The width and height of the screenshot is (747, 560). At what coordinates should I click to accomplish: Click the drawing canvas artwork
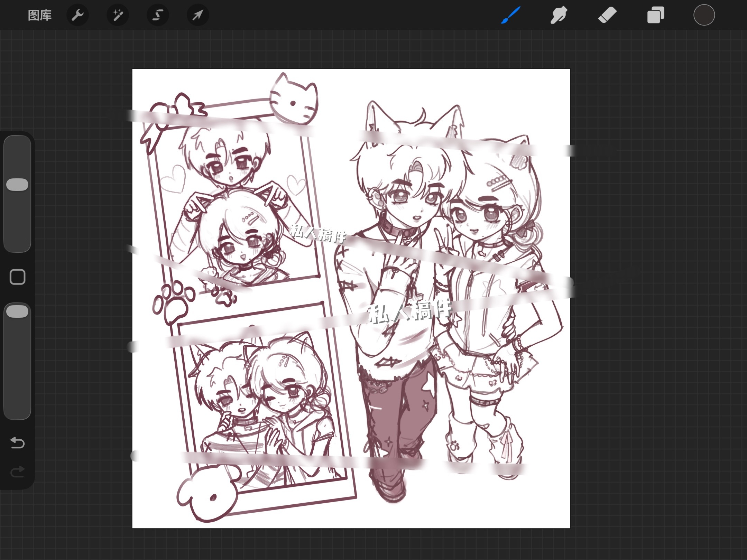tap(351, 298)
